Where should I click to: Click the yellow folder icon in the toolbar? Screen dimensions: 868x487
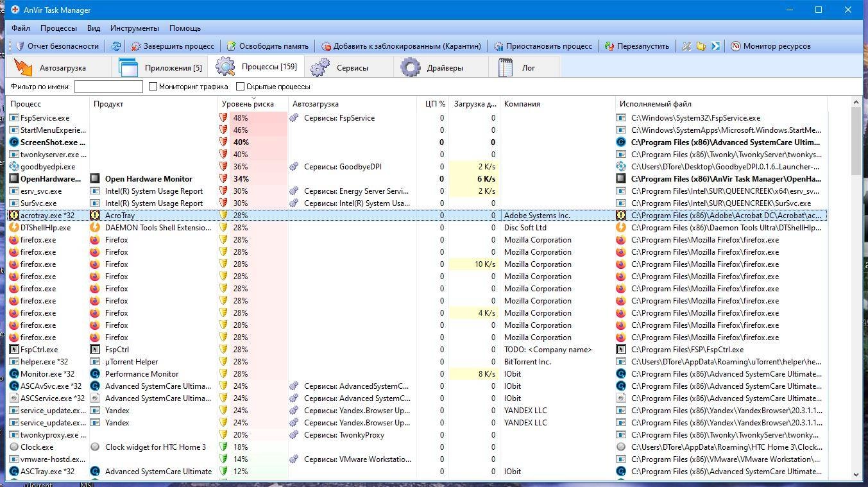[x=701, y=46]
